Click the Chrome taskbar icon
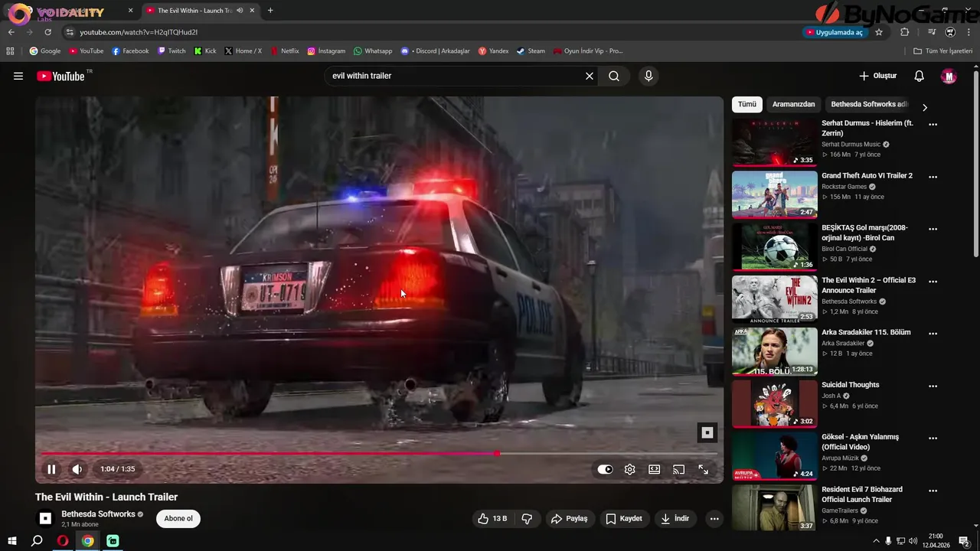The height and width of the screenshot is (551, 980). coord(88,541)
